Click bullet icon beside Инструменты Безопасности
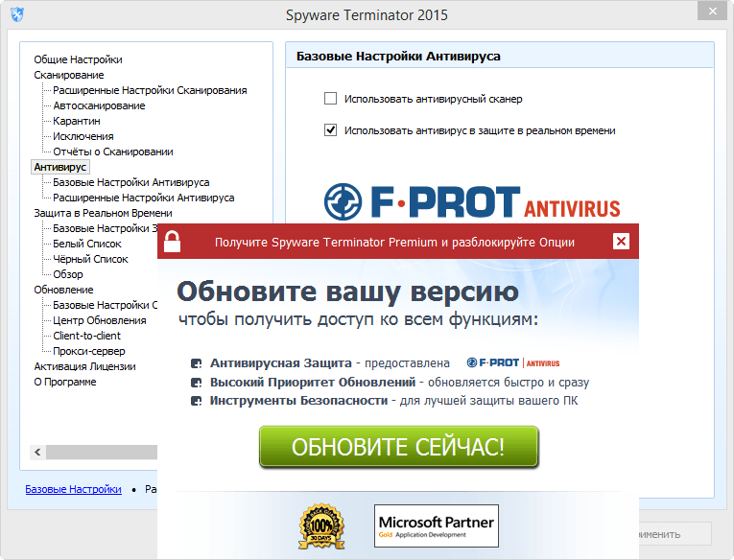734x560 pixels. pos(196,402)
